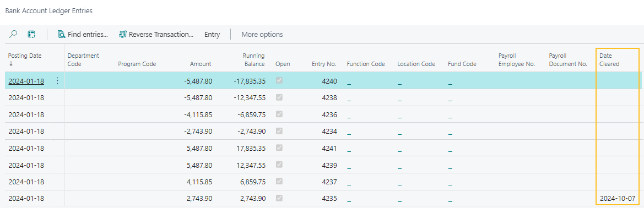Toggle Open checkbox for entry 4235
This screenshot has width=644, height=208.
click(279, 198)
